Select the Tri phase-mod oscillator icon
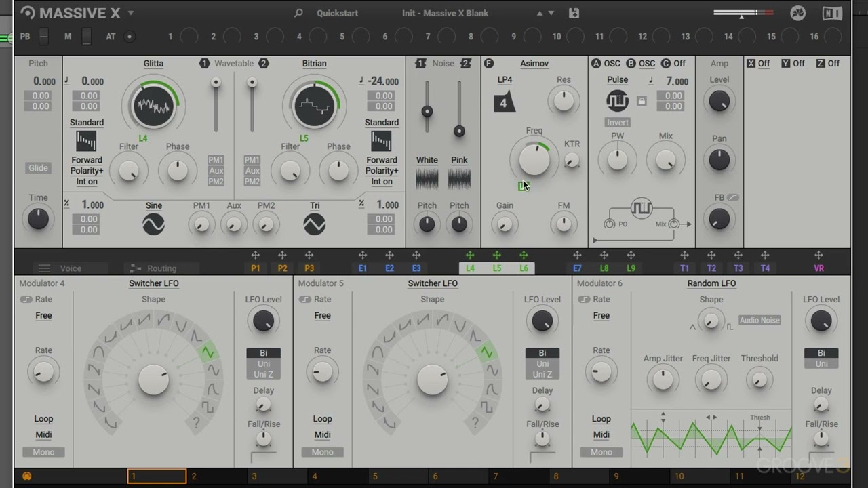The image size is (868, 488). click(x=314, y=224)
